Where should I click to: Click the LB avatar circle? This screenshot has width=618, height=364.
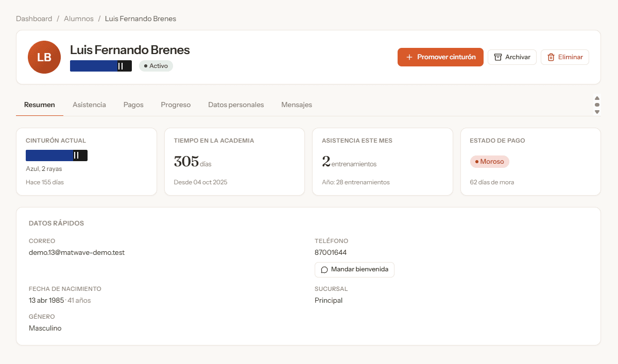(44, 57)
